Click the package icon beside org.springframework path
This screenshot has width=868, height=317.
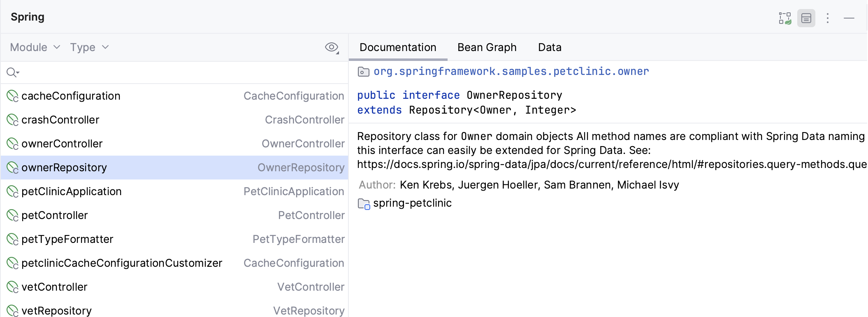[363, 72]
